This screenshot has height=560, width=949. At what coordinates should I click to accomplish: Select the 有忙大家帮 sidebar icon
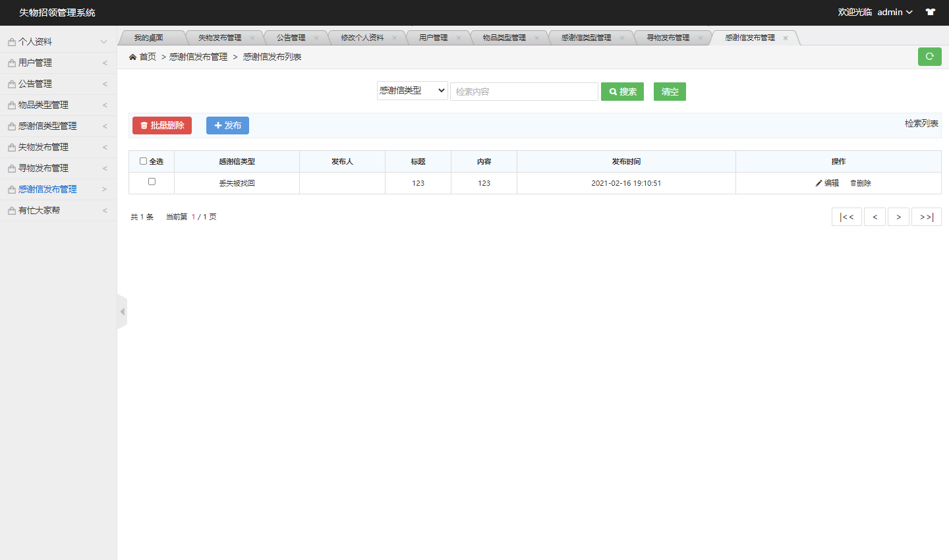[12, 210]
